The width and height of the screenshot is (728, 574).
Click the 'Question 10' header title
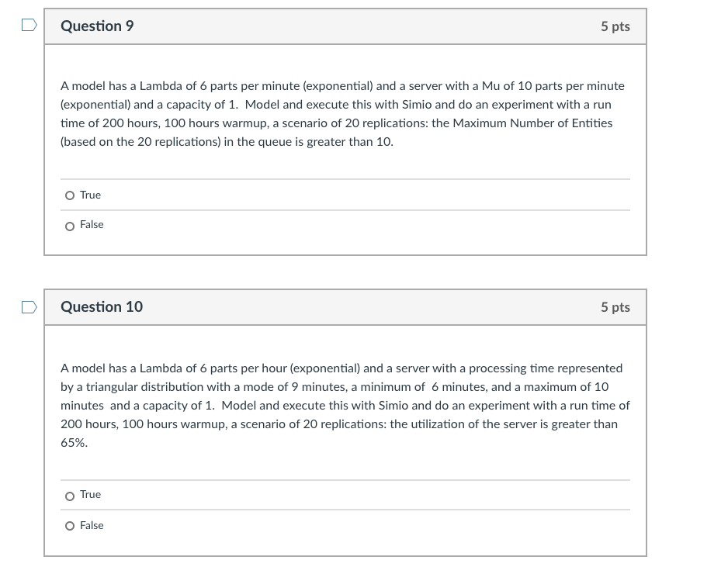[102, 307]
